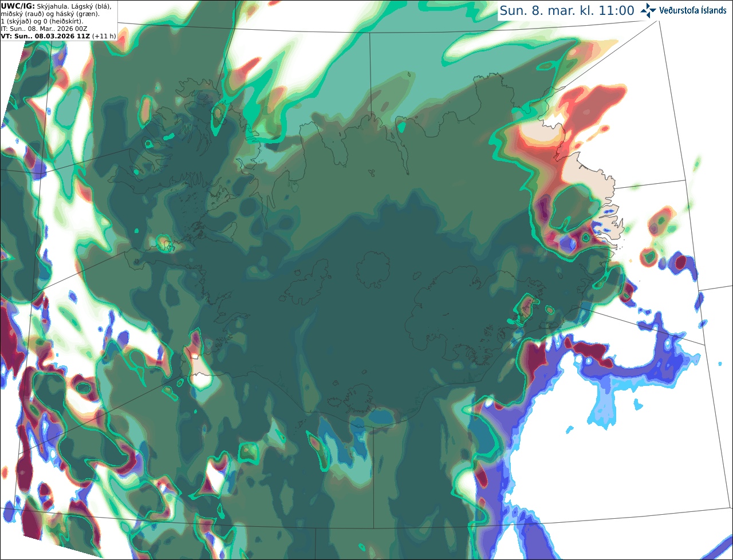Screen dimensions: 733x560
Task: Click the Veðurstofa Íslands compass logo icon
Action: point(648,10)
